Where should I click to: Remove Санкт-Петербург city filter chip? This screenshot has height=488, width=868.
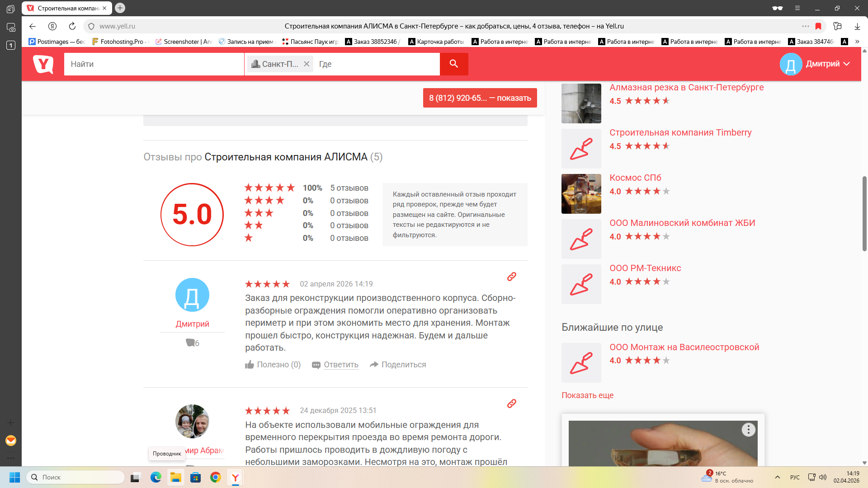tap(307, 64)
